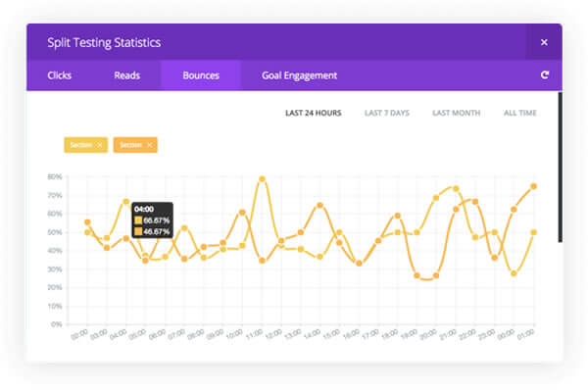588x390 pixels.
Task: Click orange peak data point at 14:00
Action: (x=319, y=205)
